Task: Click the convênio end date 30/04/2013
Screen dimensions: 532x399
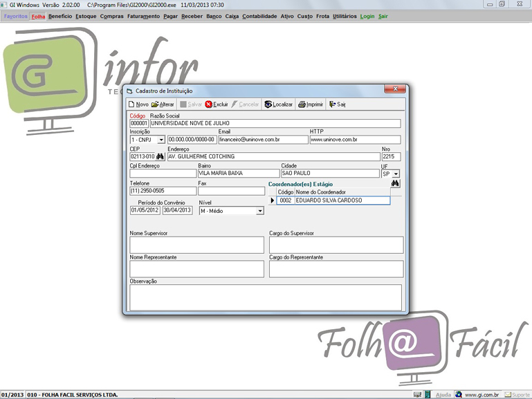Action: pyautogui.click(x=177, y=210)
